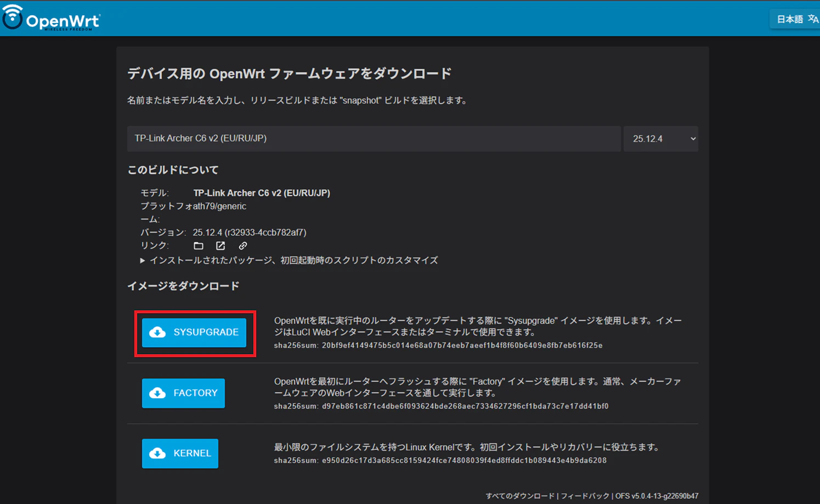Expand インストールされたパッケージ customization section

289,261
